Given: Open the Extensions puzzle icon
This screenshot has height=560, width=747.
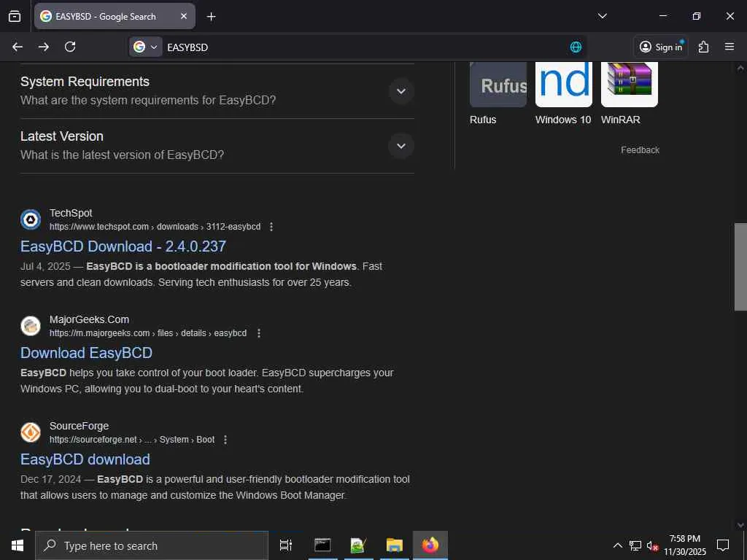Looking at the screenshot, I should pyautogui.click(x=703, y=47).
